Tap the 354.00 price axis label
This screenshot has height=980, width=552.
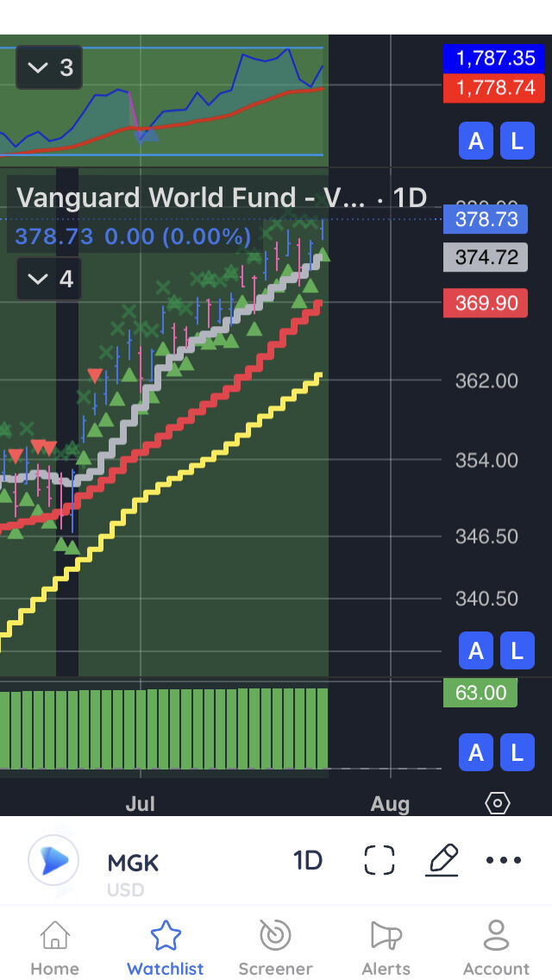coord(486,461)
